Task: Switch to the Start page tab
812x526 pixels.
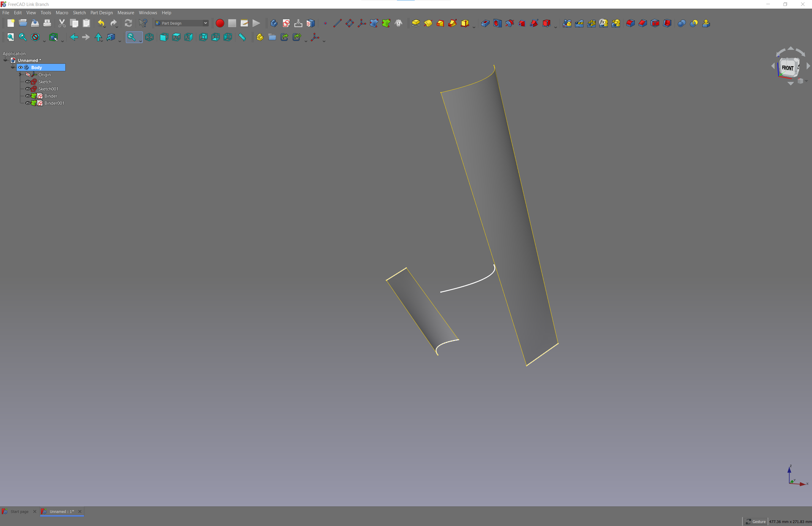Action: (19, 511)
